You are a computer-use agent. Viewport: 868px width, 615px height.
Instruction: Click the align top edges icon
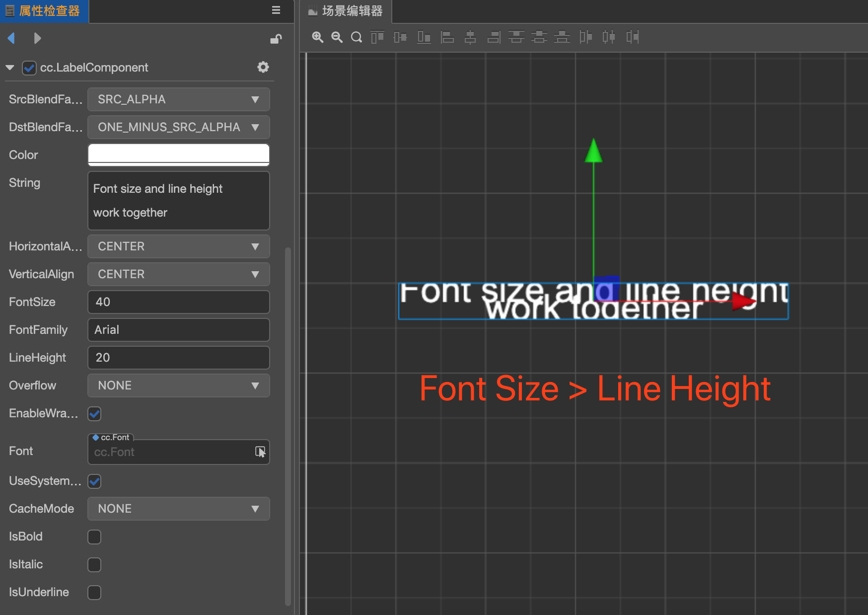377,37
